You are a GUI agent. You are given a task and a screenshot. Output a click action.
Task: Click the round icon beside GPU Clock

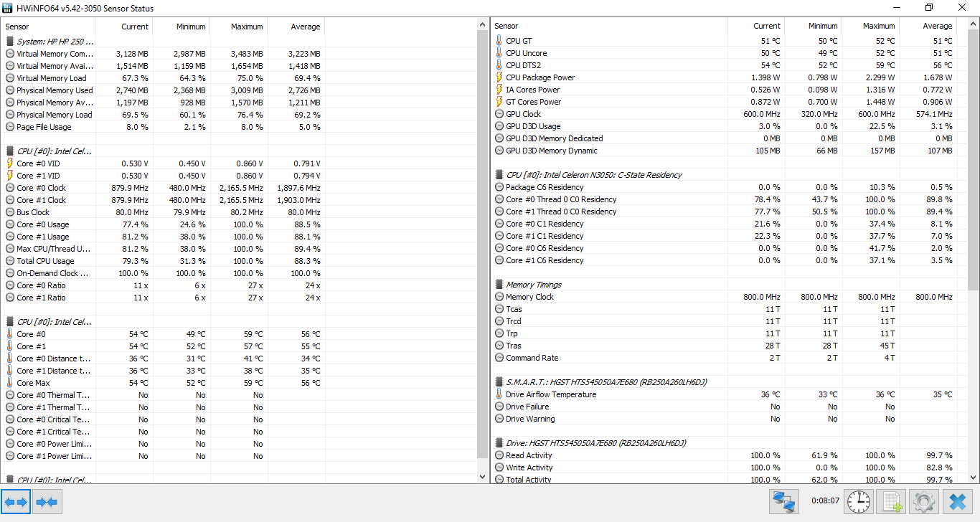499,114
